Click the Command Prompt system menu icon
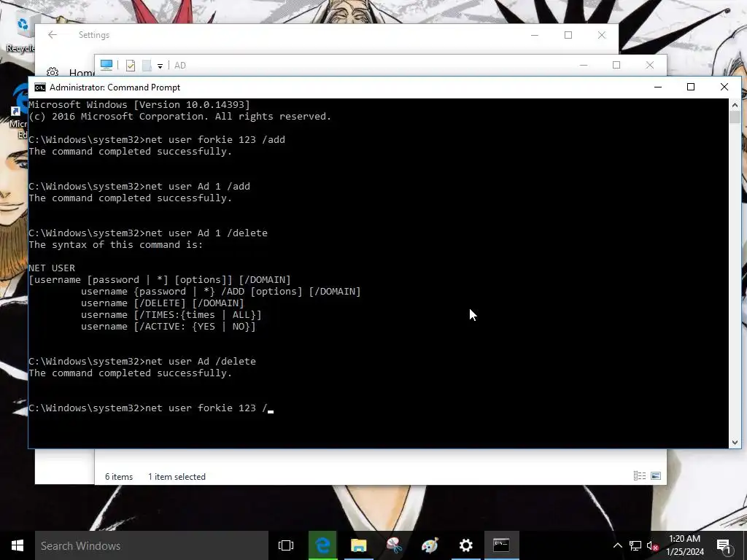 pos(40,87)
